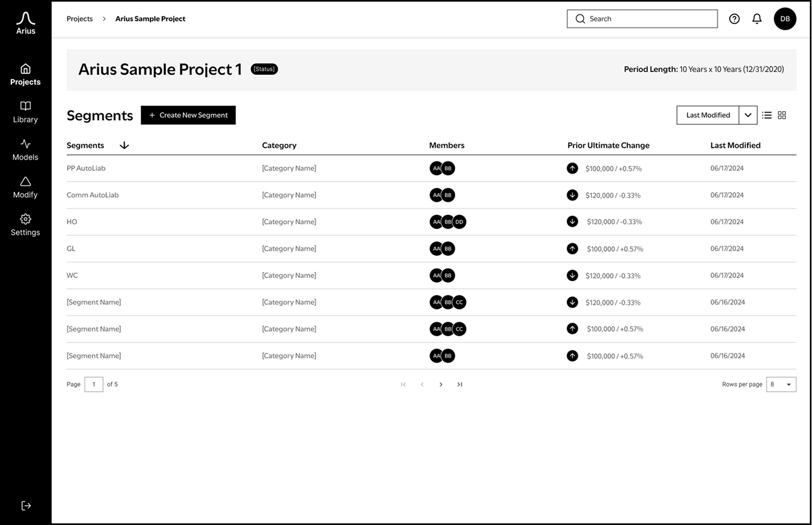Click the Period Length text

tap(704, 69)
